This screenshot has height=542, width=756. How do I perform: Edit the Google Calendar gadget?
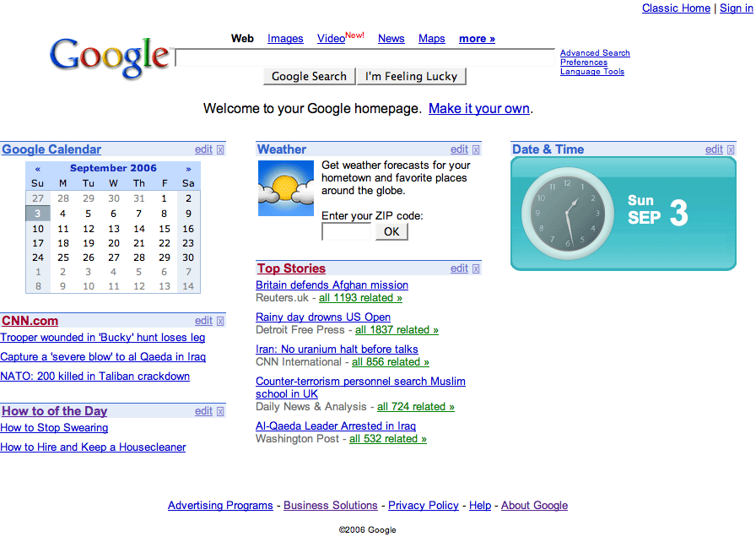(x=203, y=149)
